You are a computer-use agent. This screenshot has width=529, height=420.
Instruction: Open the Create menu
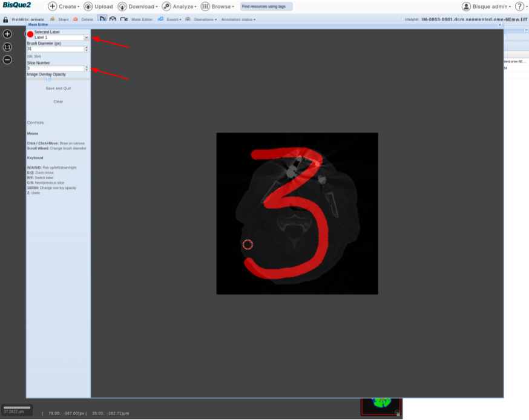[x=64, y=7]
